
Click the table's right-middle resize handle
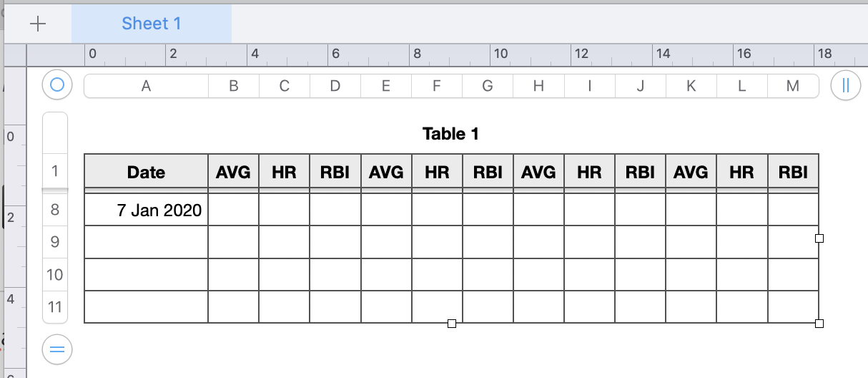819,238
